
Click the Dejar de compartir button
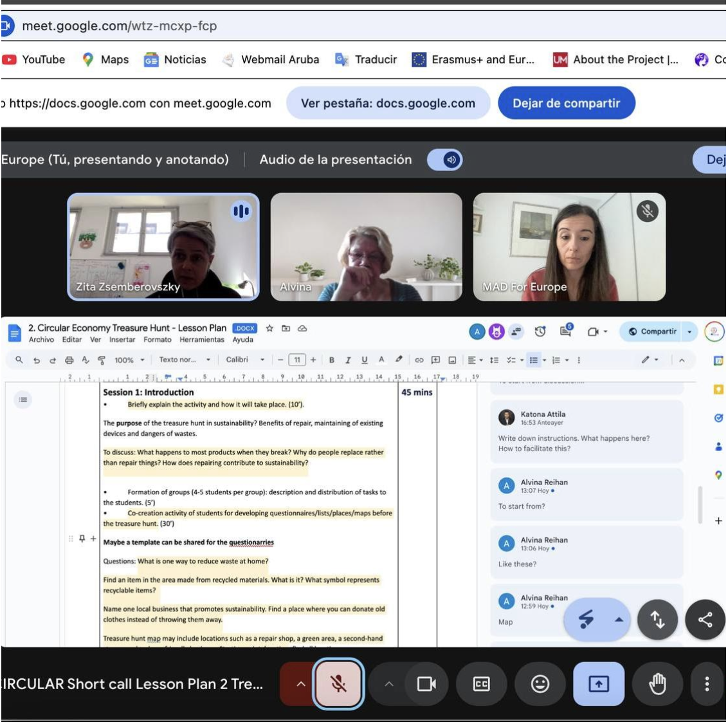[x=566, y=104]
